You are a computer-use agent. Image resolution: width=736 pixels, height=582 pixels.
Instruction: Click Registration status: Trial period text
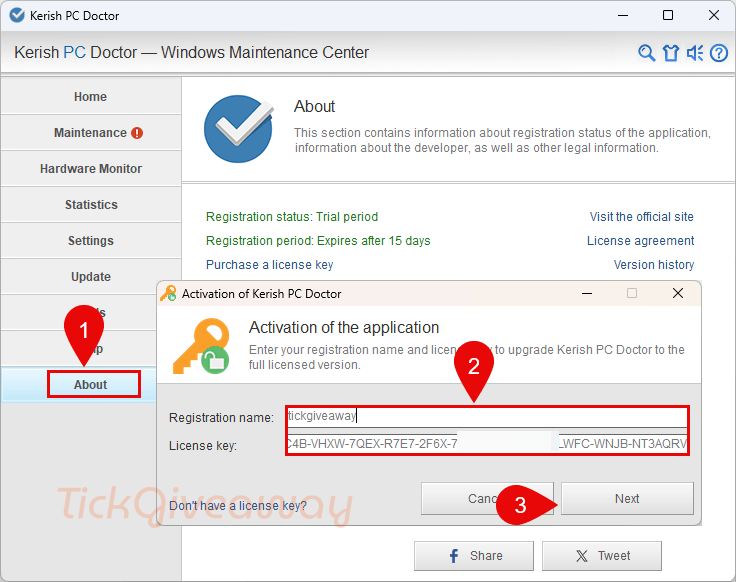[x=292, y=216]
